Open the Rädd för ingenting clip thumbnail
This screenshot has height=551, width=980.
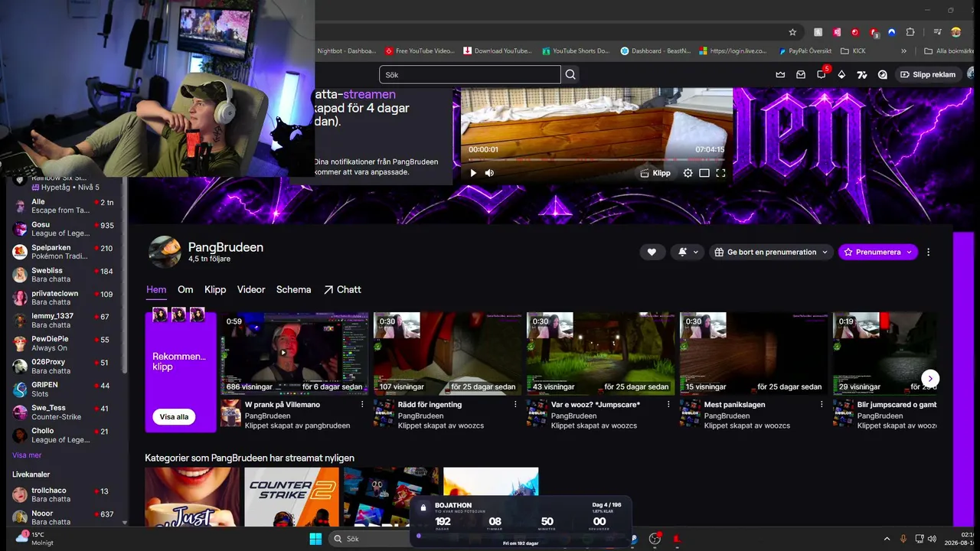coord(448,353)
